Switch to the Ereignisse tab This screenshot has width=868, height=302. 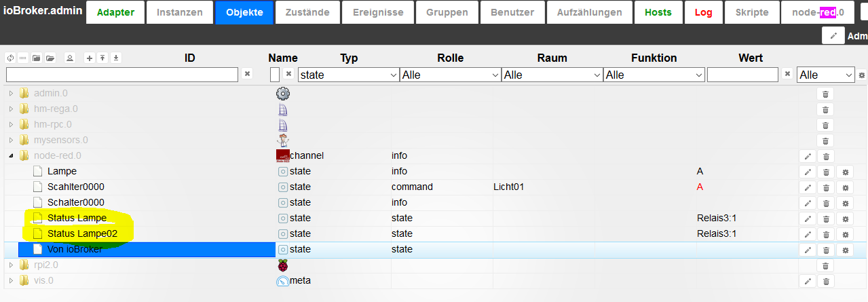377,12
